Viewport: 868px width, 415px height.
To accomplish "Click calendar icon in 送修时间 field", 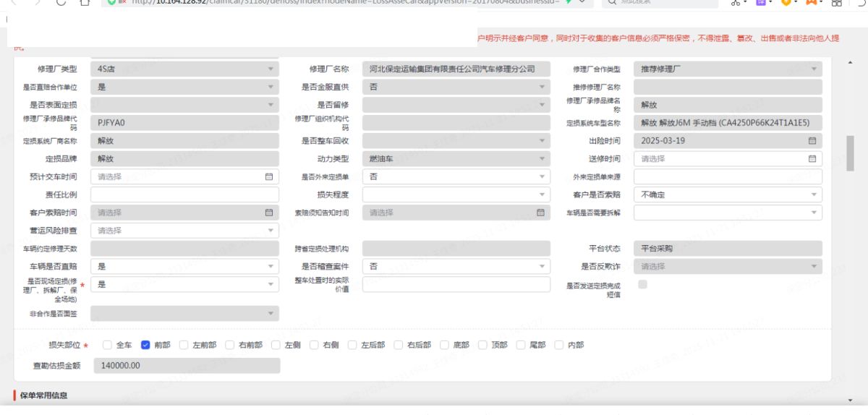I will pos(812,158).
